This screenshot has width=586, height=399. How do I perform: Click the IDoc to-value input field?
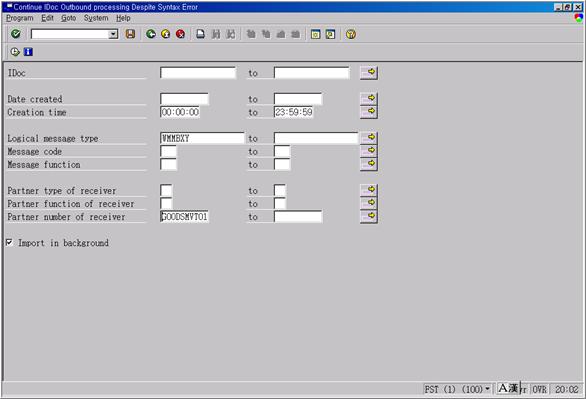(x=312, y=73)
